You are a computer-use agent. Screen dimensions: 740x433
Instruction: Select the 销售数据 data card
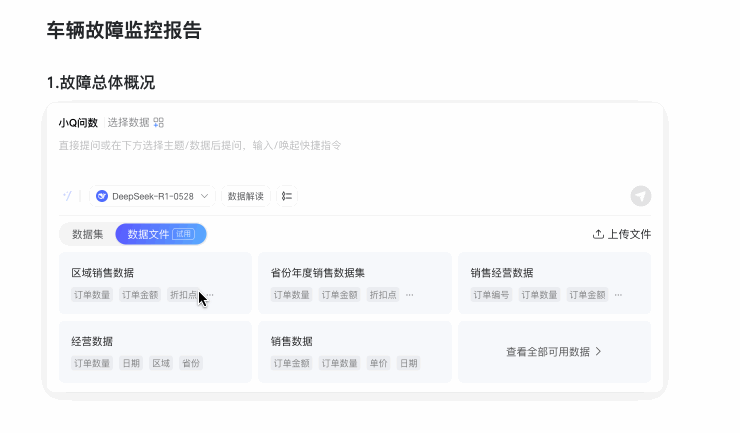pyautogui.click(x=355, y=352)
